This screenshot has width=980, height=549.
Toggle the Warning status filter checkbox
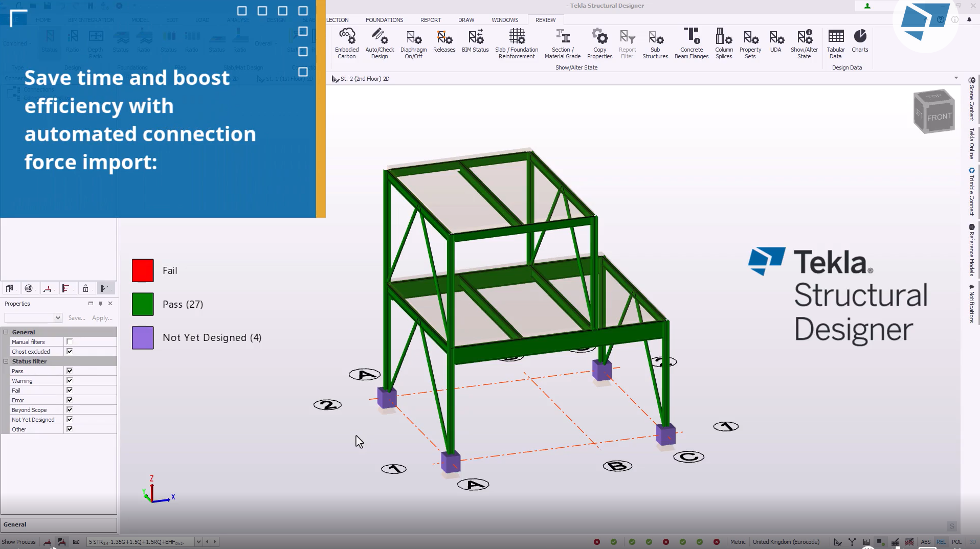coord(70,380)
